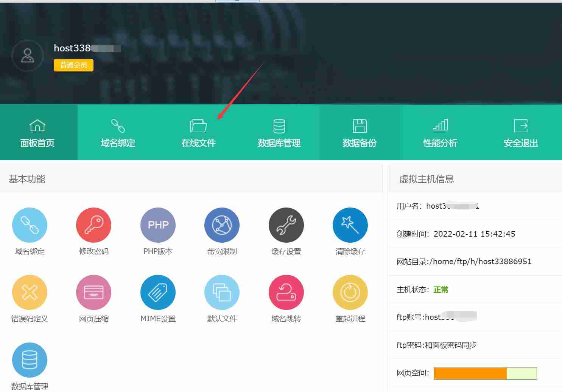562x392 pixels.
Task: Click the 普通会员 yellow badge
Action: (x=73, y=65)
